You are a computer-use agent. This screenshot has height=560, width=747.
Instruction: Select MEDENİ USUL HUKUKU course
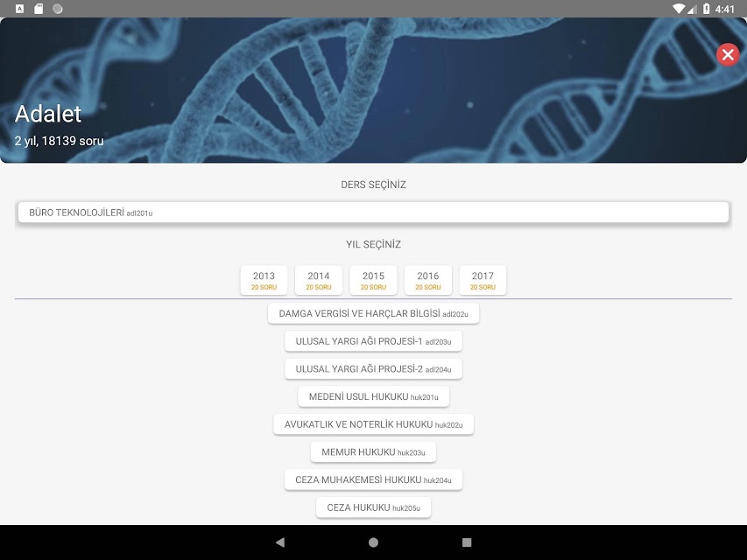tap(373, 396)
